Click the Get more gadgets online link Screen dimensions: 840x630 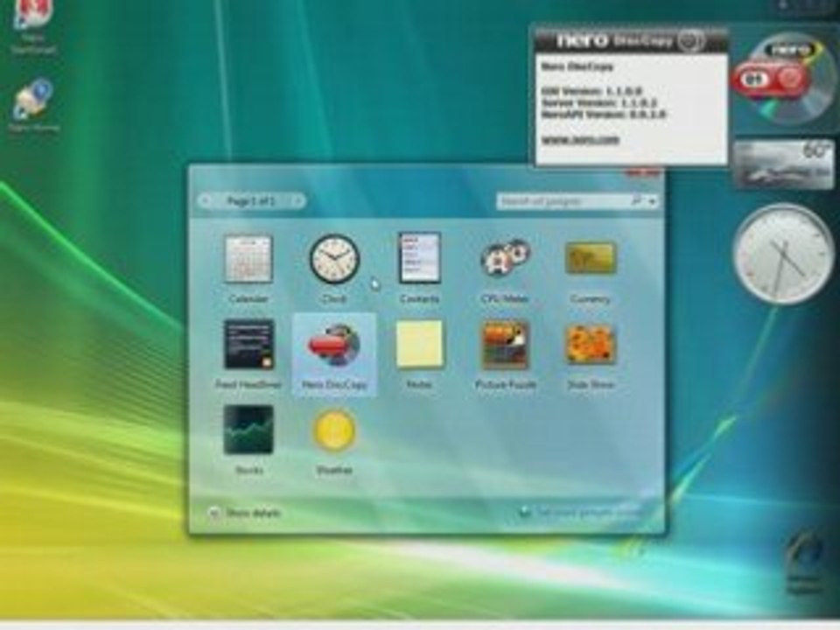click(581, 513)
